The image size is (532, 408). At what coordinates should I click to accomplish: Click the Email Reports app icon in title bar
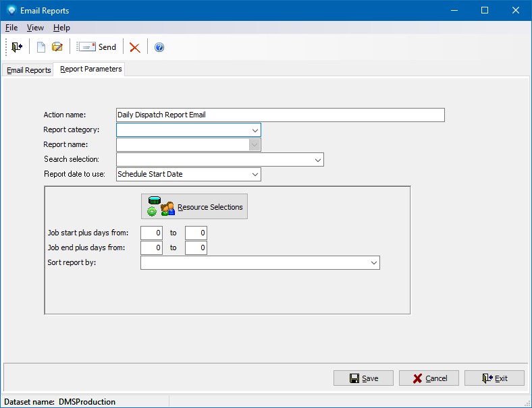pos(11,10)
